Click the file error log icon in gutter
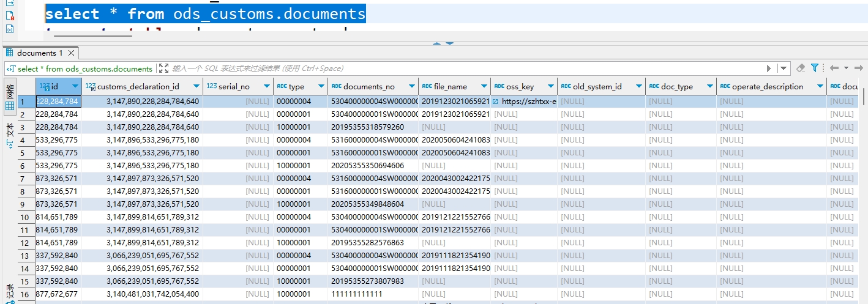Screen dimensions: 868x304 [10, 16]
